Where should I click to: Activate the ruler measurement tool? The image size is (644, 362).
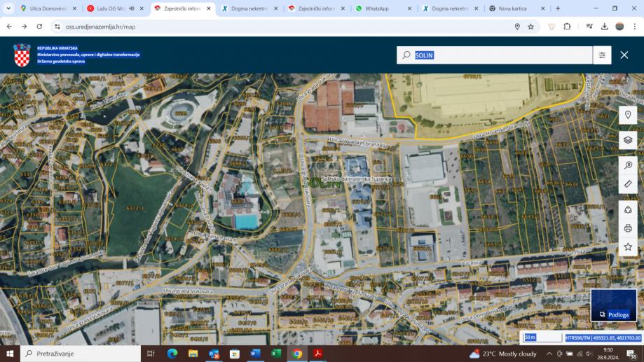coord(628,184)
